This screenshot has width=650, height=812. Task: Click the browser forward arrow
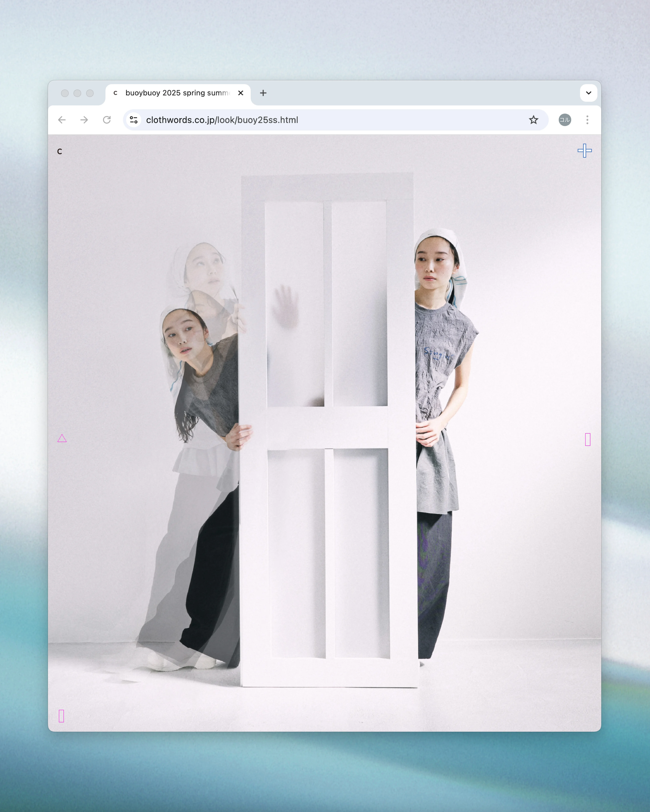coord(84,120)
